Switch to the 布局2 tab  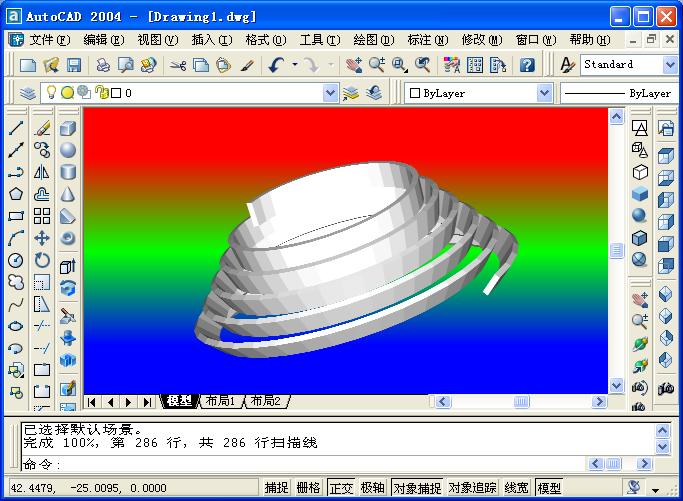coord(266,401)
